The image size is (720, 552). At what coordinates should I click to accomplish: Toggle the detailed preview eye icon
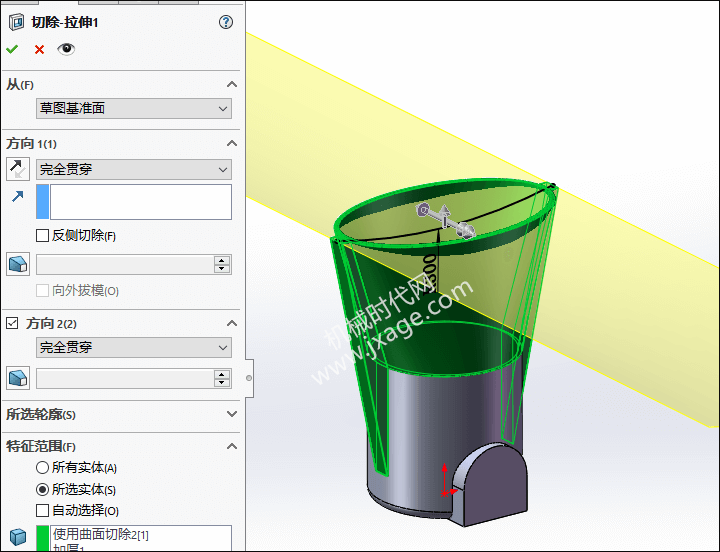[x=66, y=48]
